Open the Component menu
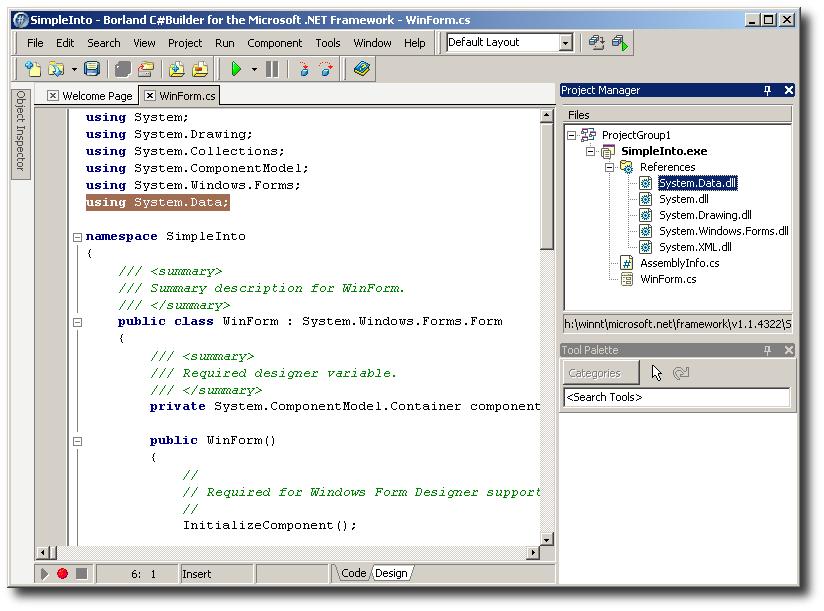 coord(275,43)
